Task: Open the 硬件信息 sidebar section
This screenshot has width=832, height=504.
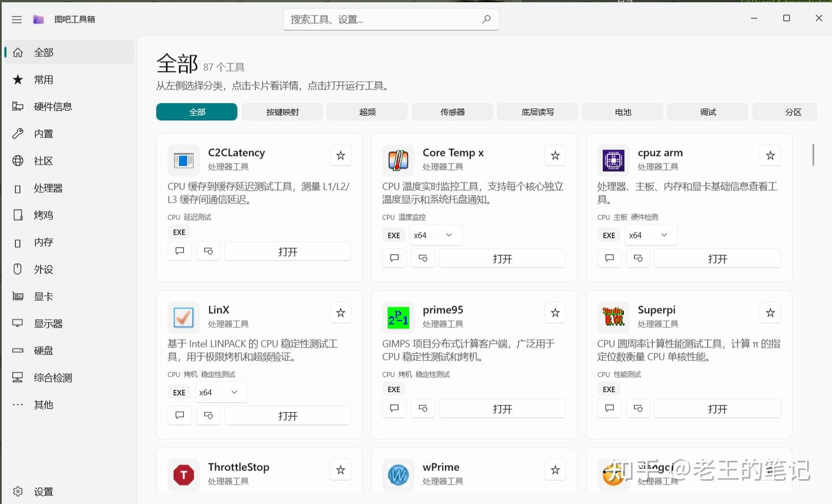Action: (69, 107)
